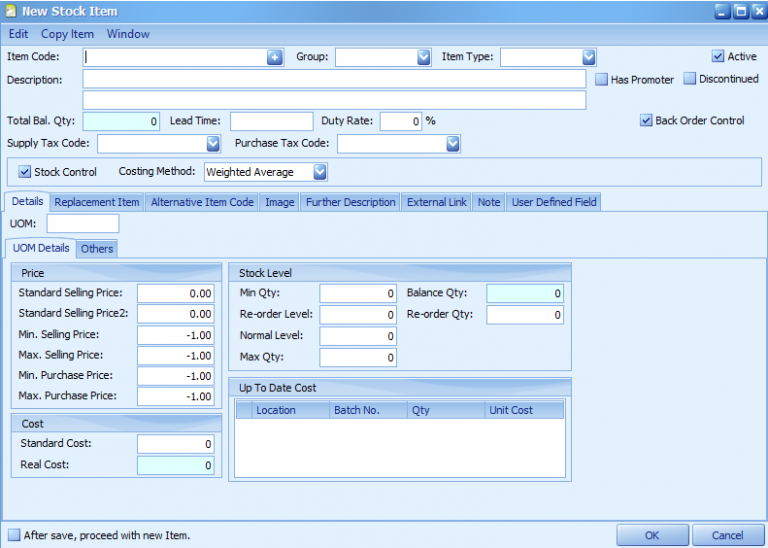Expand the Item Type dropdown
Viewport: 768px width, 548px height.
point(589,58)
